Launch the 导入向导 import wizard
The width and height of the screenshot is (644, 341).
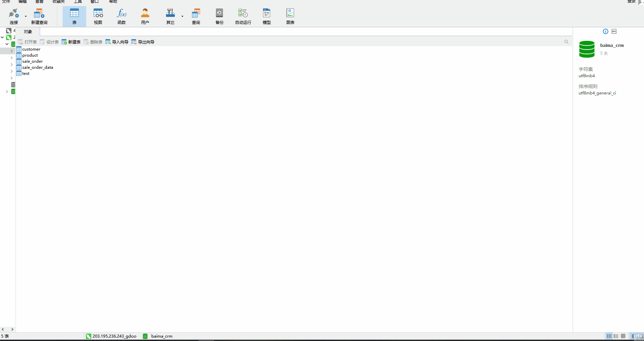[x=117, y=42]
